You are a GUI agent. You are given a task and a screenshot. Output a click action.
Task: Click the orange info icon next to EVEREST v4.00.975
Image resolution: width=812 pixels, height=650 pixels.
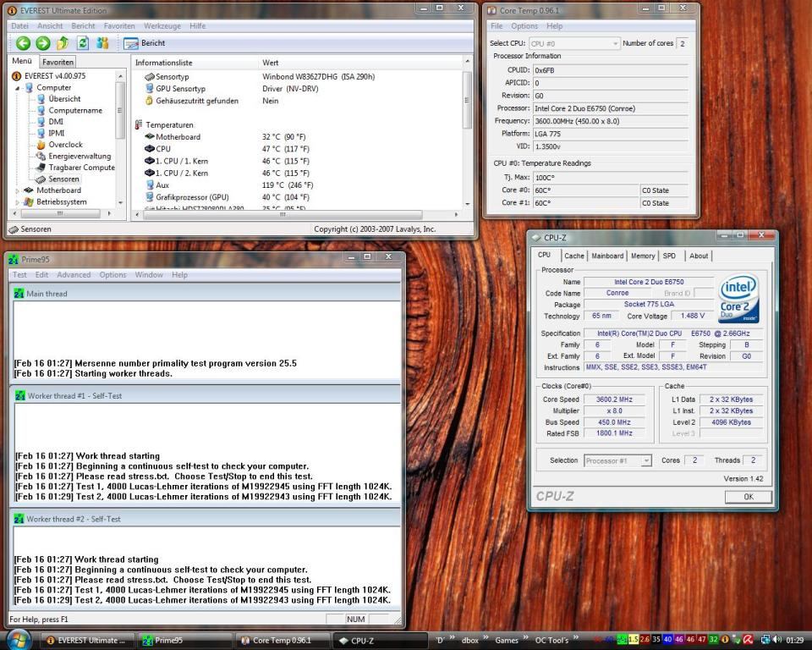point(16,75)
